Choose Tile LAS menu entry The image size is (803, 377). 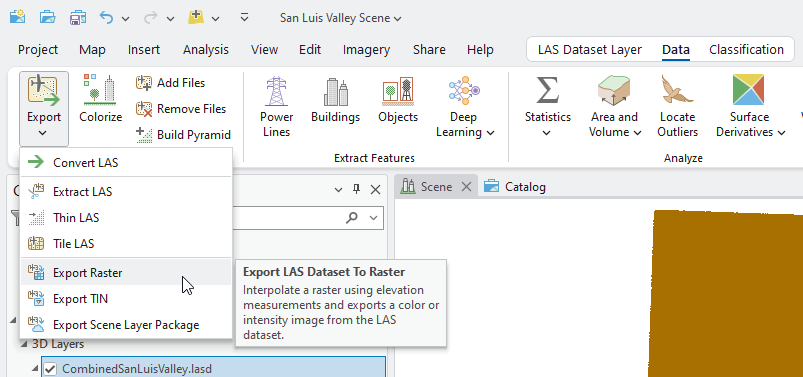tap(126, 244)
